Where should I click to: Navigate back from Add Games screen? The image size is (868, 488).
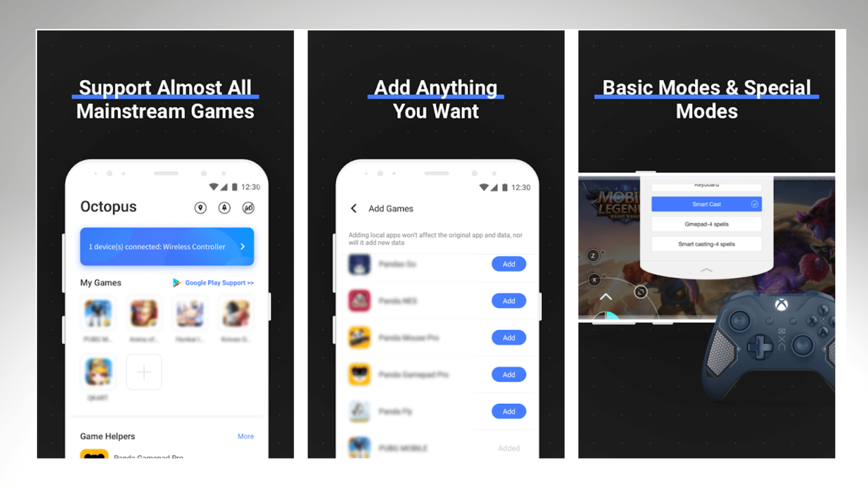coord(354,208)
